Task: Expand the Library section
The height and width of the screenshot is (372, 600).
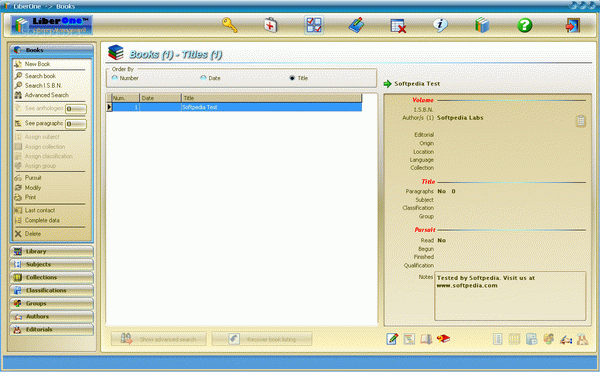Action: click(x=52, y=251)
